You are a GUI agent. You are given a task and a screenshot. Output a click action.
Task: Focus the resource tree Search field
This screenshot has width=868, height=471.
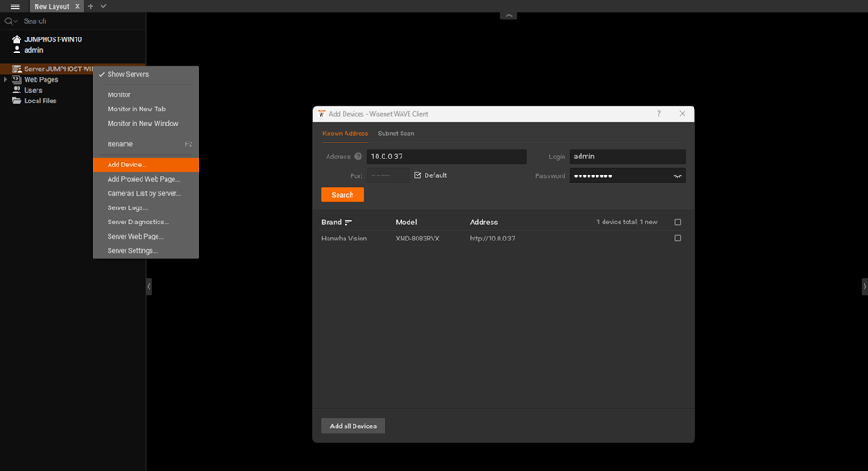(x=82, y=21)
